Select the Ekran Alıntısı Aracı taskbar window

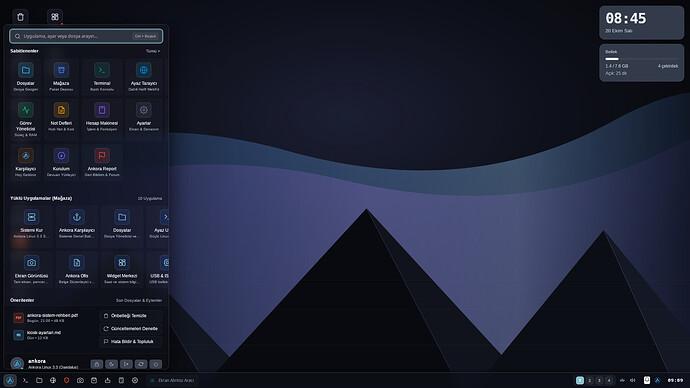point(172,381)
